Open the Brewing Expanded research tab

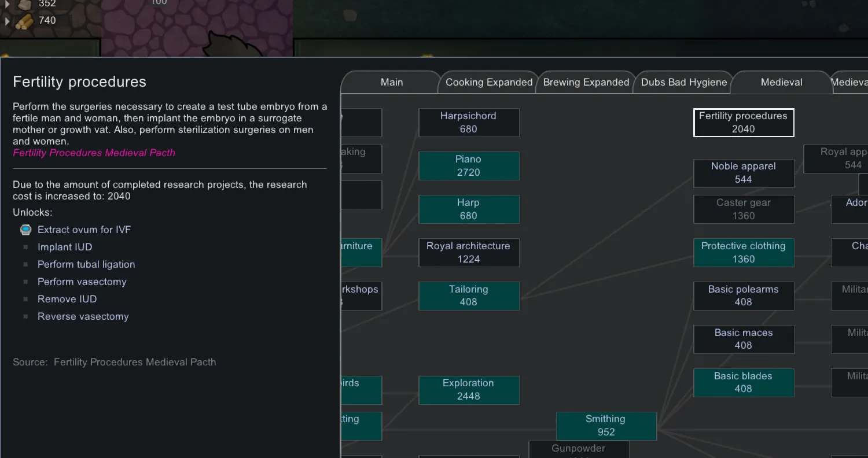(586, 83)
